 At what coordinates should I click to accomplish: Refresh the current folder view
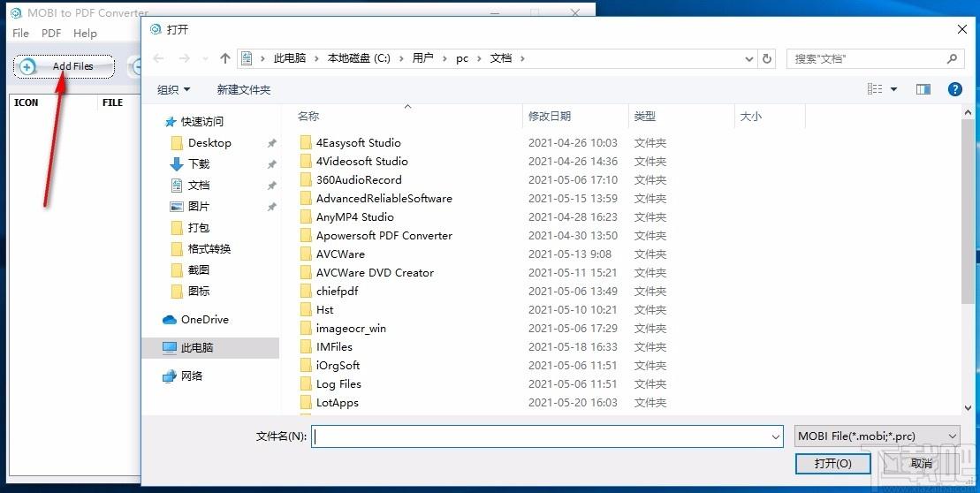pos(767,58)
